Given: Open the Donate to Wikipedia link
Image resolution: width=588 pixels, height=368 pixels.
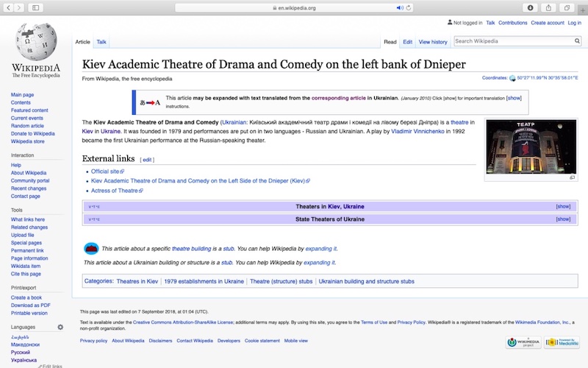Looking at the screenshot, I should [32, 134].
